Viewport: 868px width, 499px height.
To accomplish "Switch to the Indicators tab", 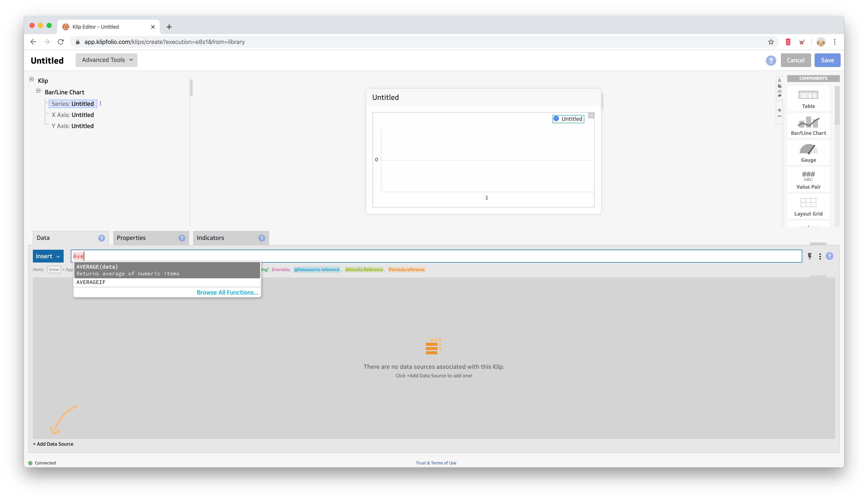I will (231, 238).
